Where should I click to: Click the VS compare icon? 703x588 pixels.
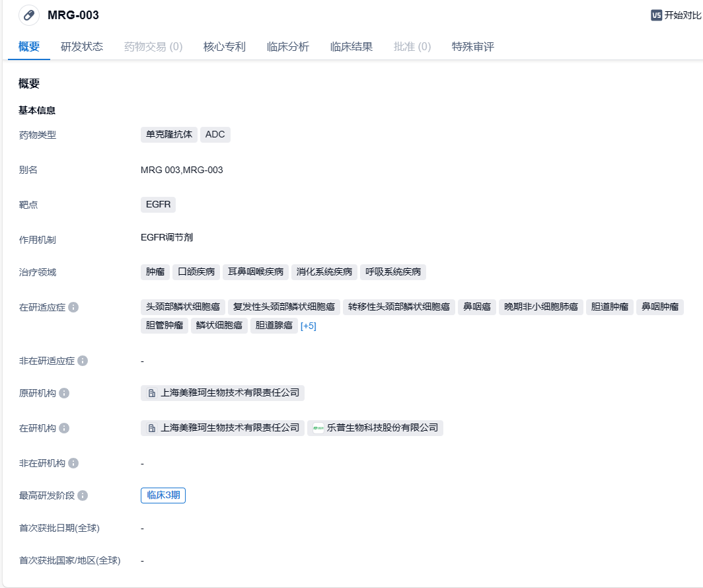656,15
